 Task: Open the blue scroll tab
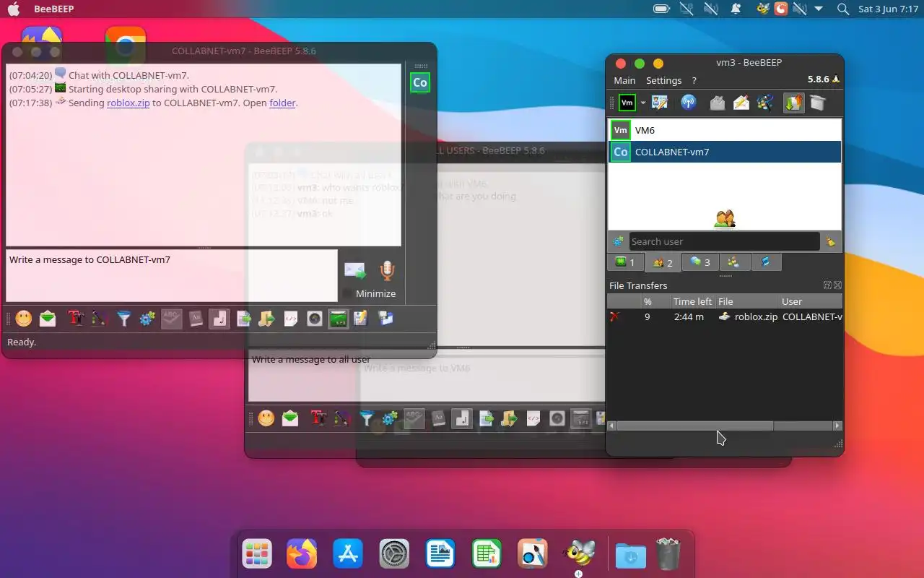point(766,262)
